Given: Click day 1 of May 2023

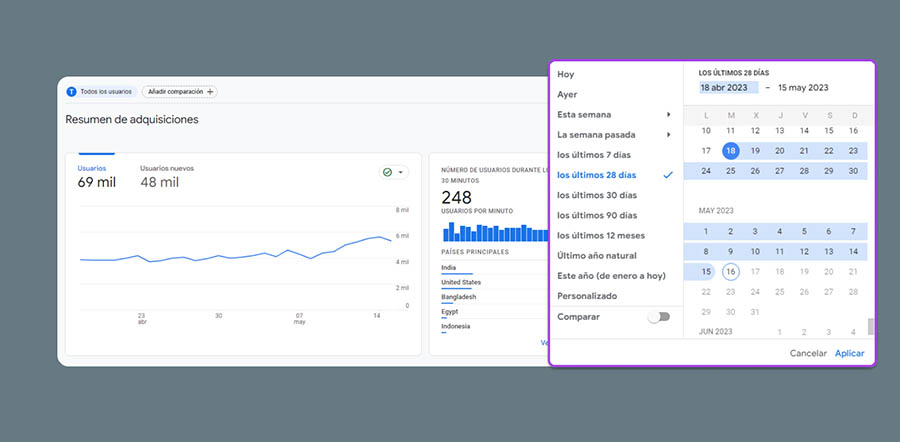Looking at the screenshot, I should pyautogui.click(x=706, y=231).
